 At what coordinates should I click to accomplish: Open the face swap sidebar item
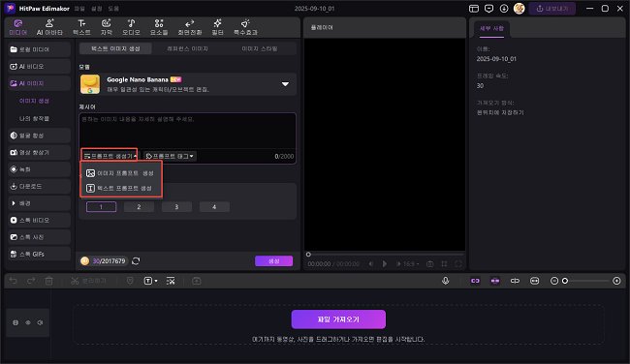(39, 136)
